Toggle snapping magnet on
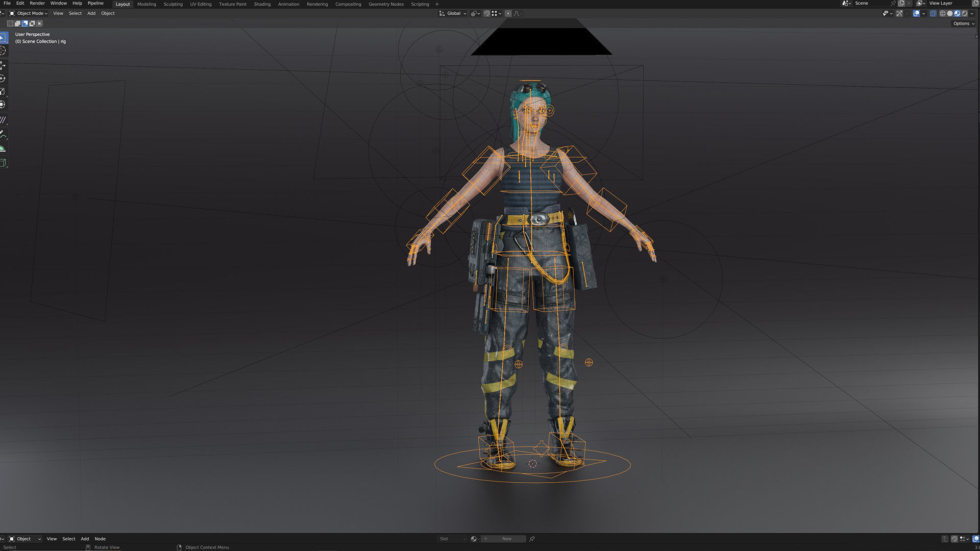 point(486,14)
